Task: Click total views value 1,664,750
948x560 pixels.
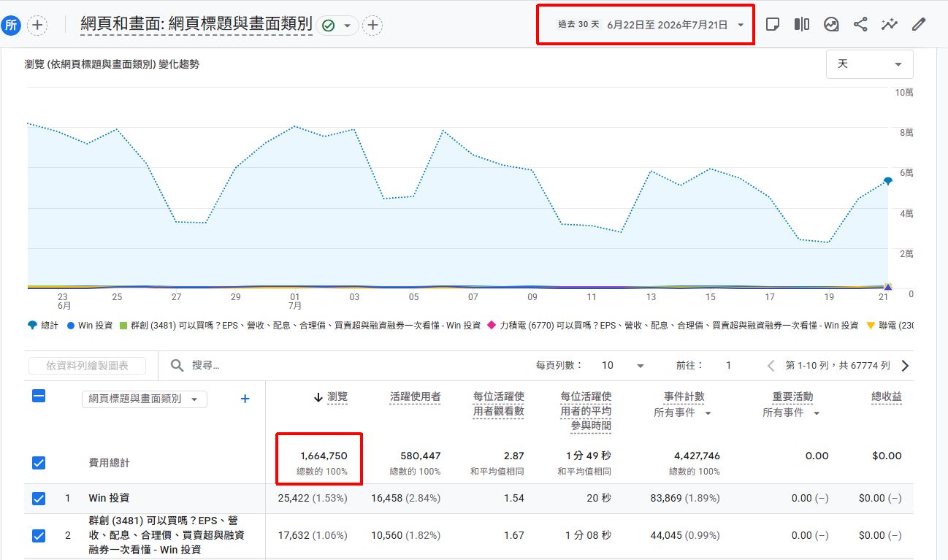Action: 323,456
